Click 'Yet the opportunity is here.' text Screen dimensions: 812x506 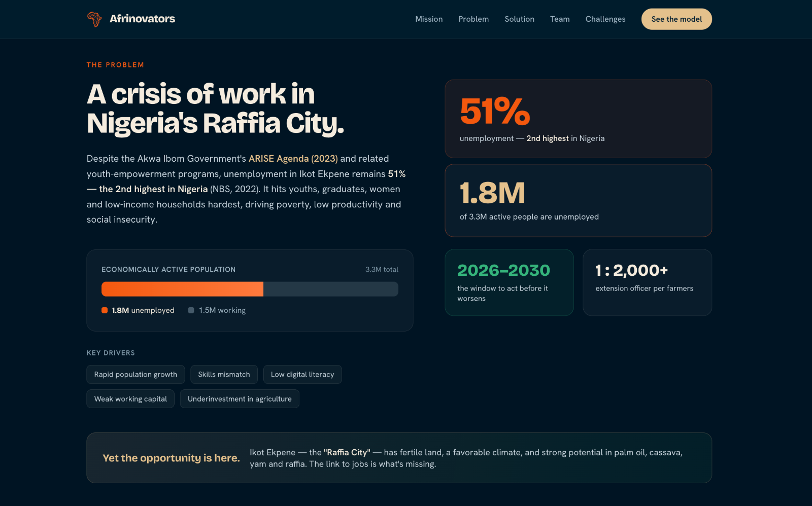tap(171, 458)
